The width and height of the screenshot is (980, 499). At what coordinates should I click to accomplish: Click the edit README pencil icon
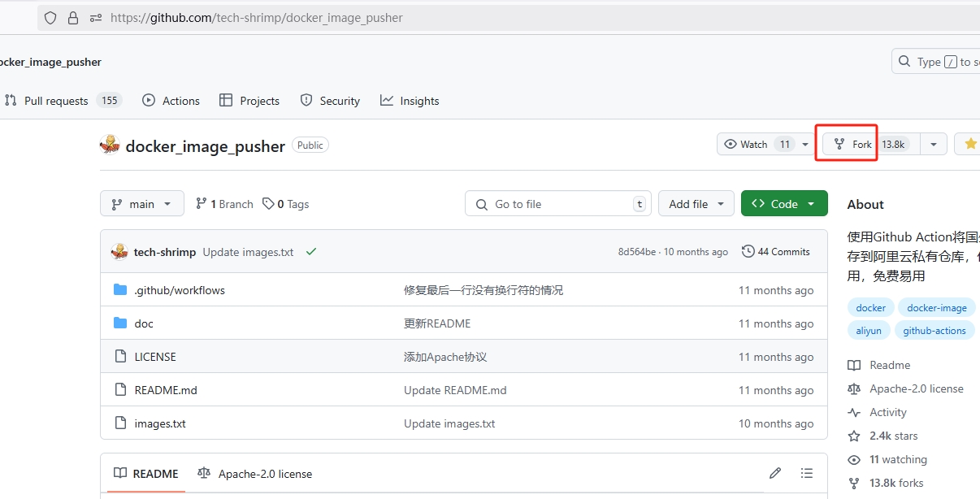(775, 473)
